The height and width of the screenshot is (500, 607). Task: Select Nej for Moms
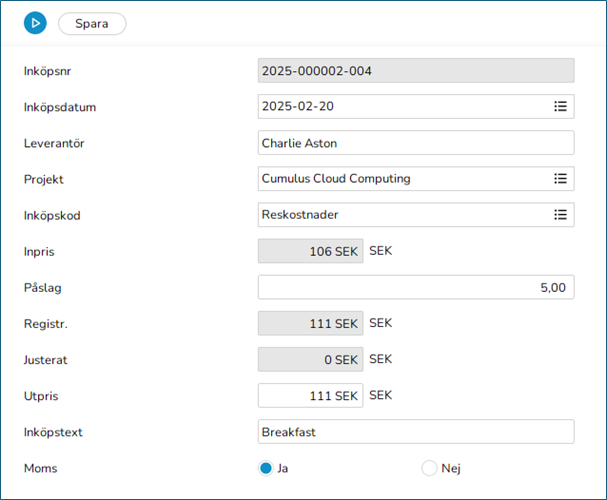pos(430,467)
